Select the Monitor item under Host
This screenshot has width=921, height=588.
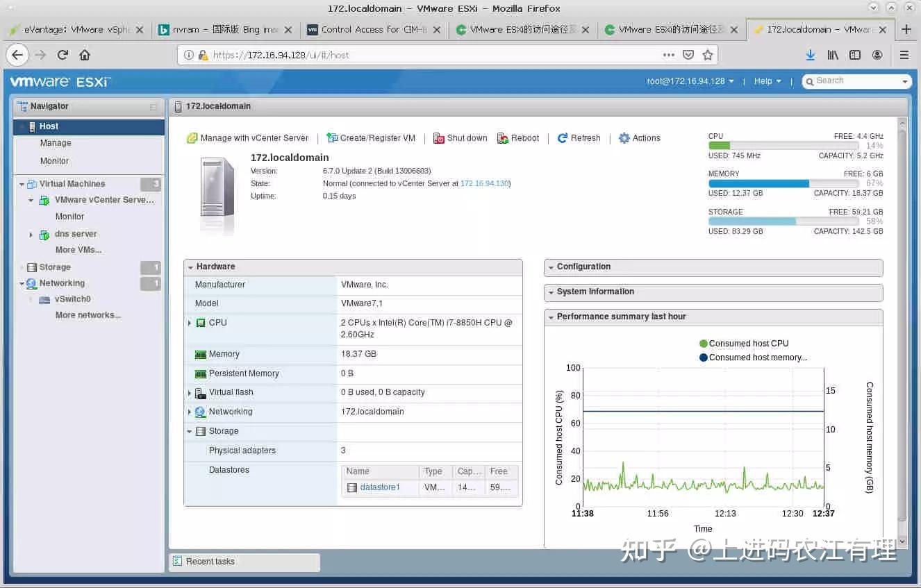point(55,160)
